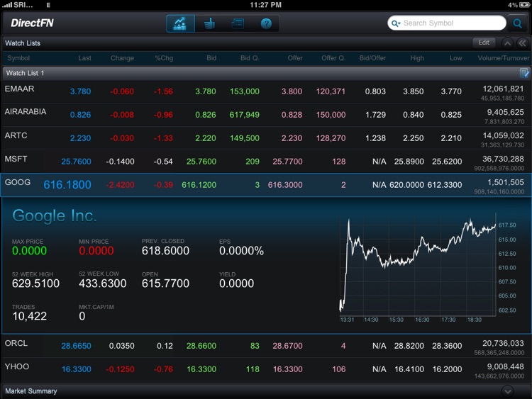
Task: Expand the Market Summary panel
Action: [x=508, y=391]
